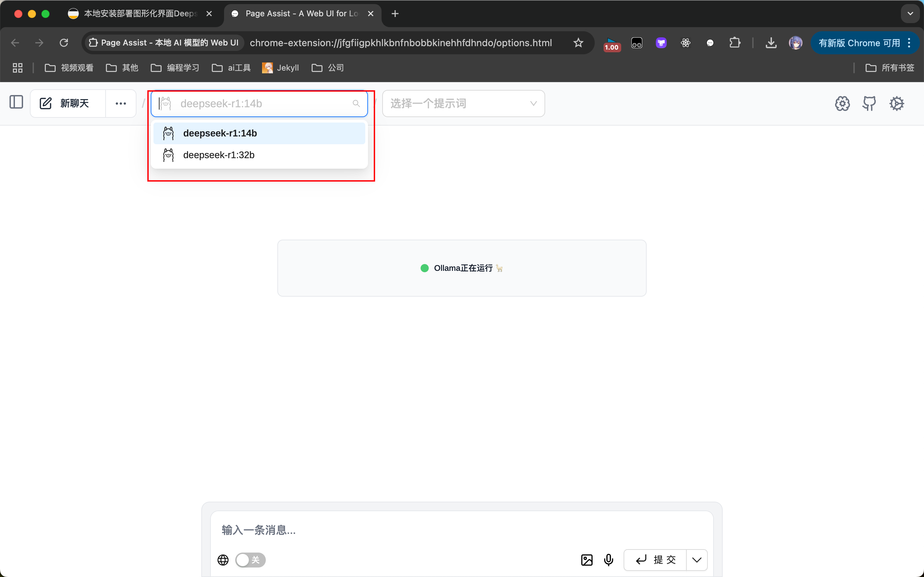Go back in browser history
Image resolution: width=924 pixels, height=577 pixels.
point(15,43)
